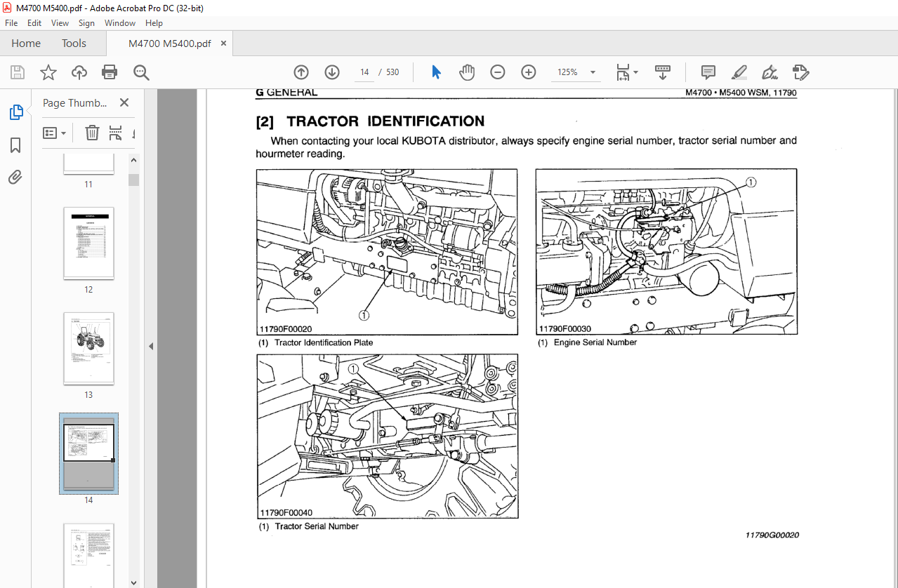Open the View menu
Image resolution: width=898 pixels, height=588 pixels.
pos(60,23)
